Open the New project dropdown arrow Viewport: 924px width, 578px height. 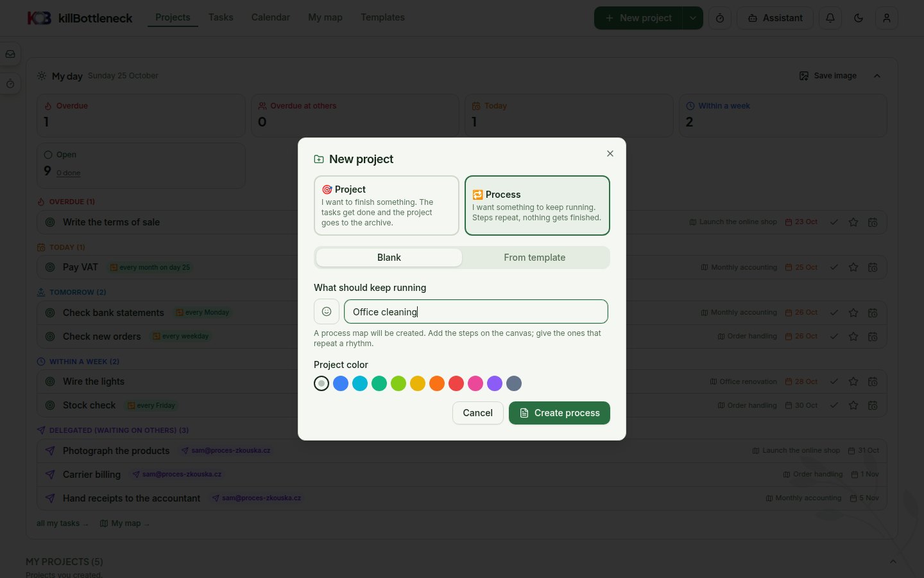(x=693, y=18)
